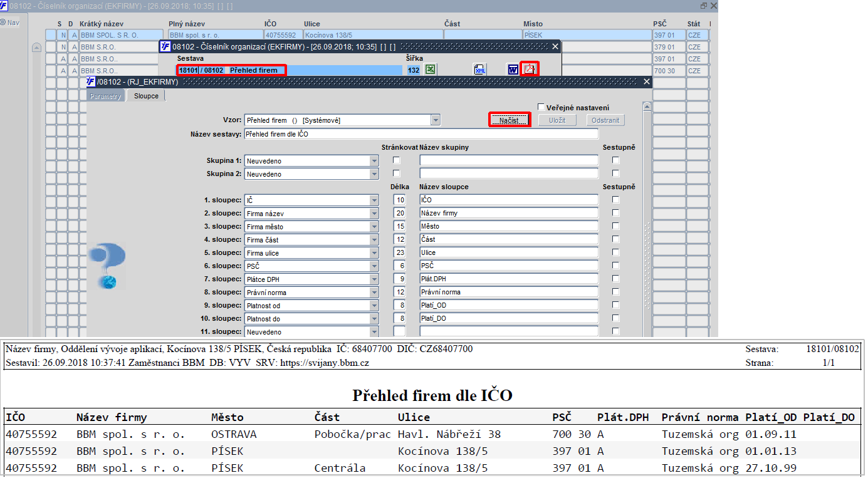
Task: Click the up arrow beside the organization grid
Action: tap(36, 47)
